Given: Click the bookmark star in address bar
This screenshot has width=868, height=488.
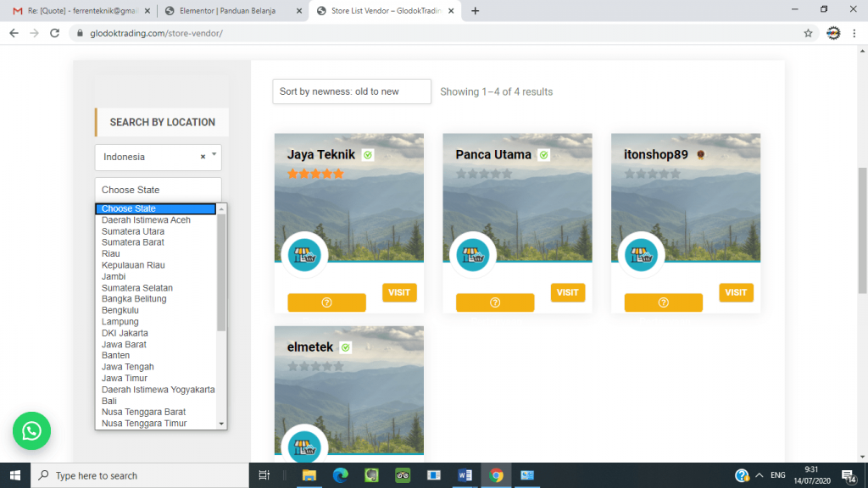Looking at the screenshot, I should [808, 33].
